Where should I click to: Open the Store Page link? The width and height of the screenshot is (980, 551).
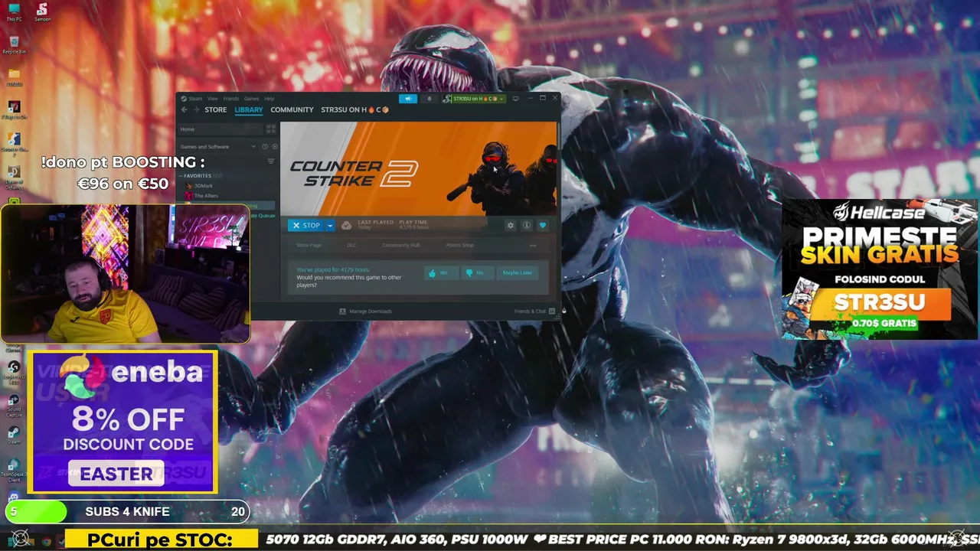(309, 245)
